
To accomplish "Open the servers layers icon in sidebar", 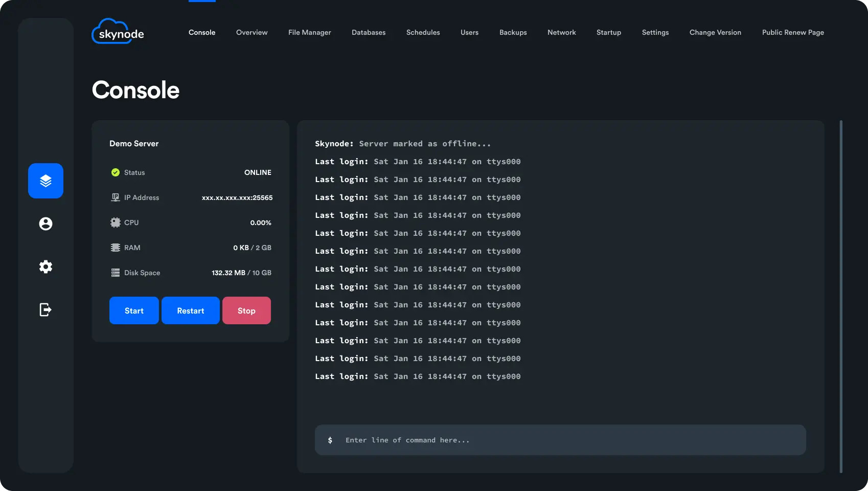I will (45, 181).
